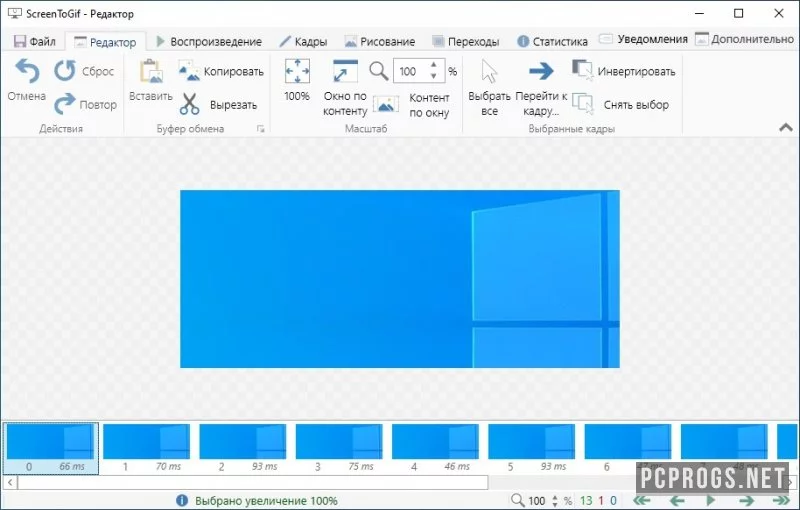Image resolution: width=800 pixels, height=510 pixels.
Task: Click the ribbon magnifier zoom icon
Action: click(x=379, y=71)
